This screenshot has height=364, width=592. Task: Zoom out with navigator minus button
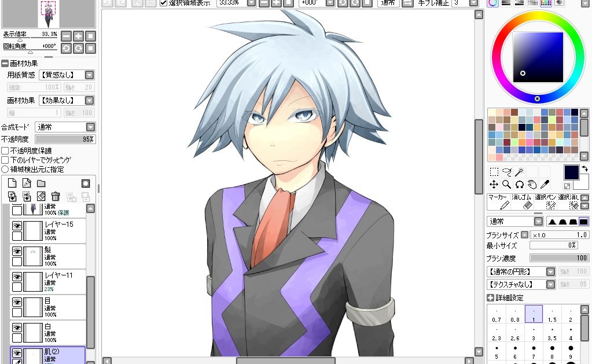coord(66,36)
